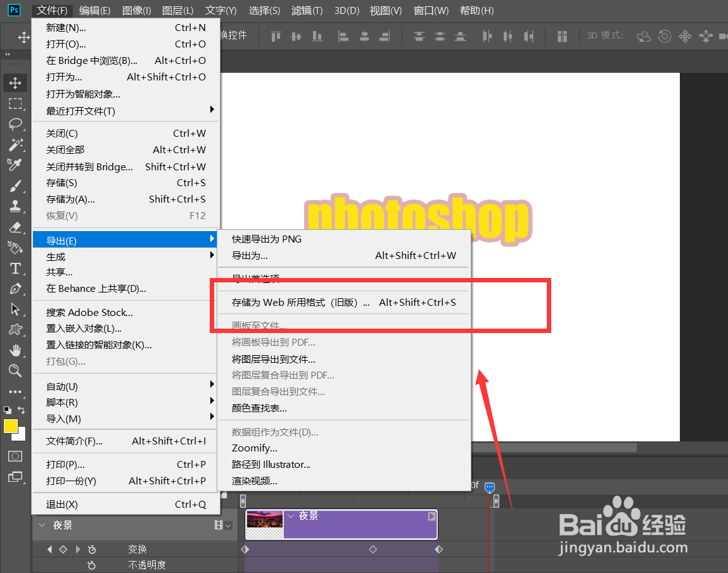Swap foreground and background colors
The image size is (728, 573).
point(22,410)
